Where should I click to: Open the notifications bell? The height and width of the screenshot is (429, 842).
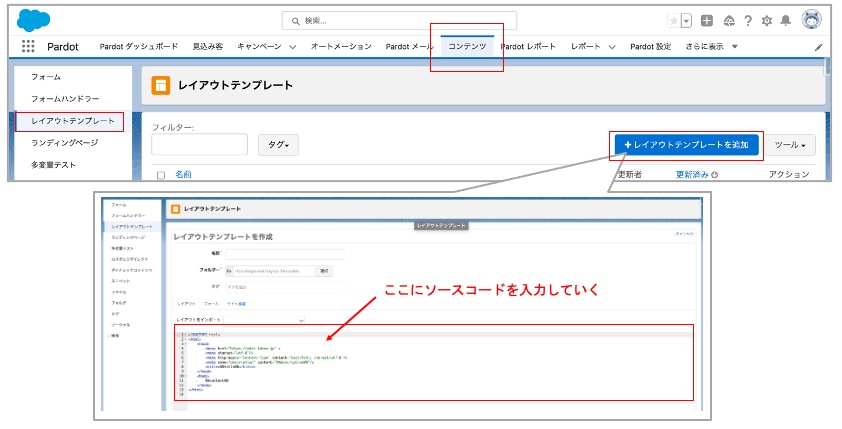pos(786,20)
